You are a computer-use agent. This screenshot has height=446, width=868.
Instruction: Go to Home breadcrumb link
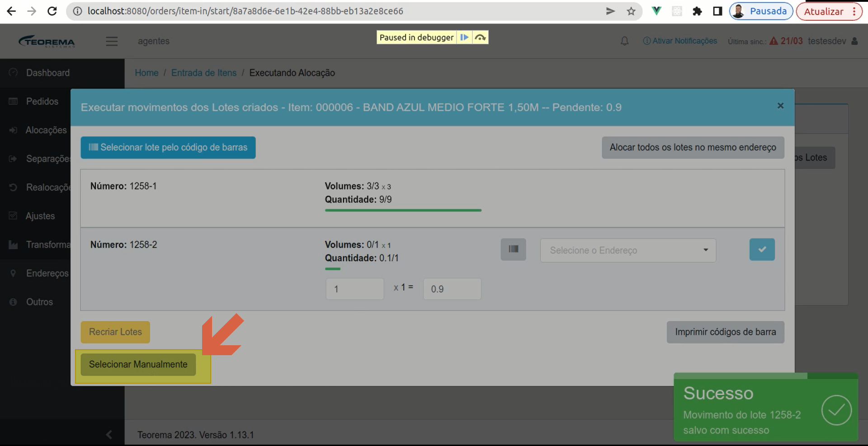coord(146,73)
